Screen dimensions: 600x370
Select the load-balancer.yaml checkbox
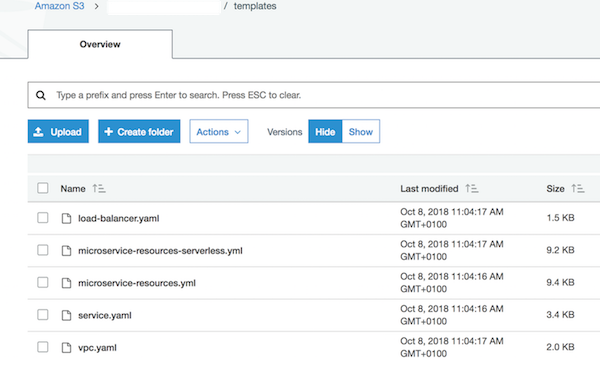pos(43,218)
